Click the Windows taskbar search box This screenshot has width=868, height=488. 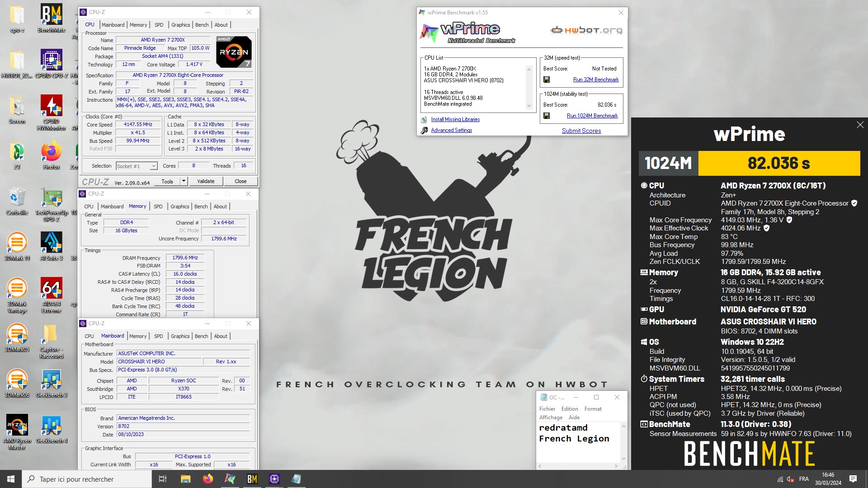point(87,479)
